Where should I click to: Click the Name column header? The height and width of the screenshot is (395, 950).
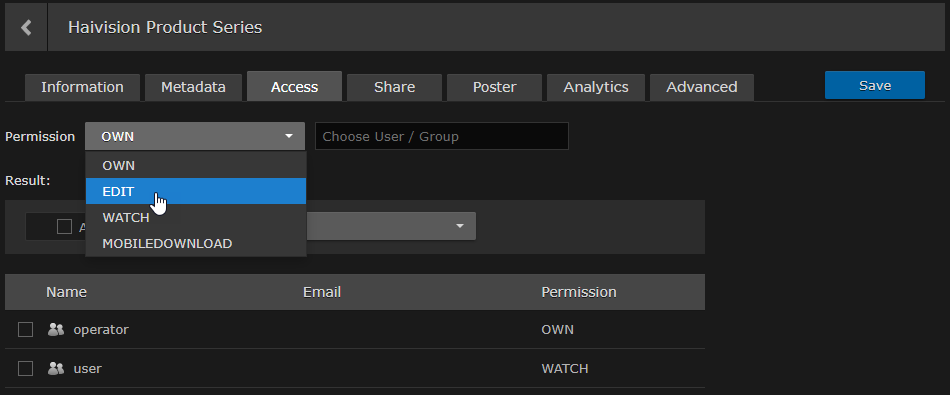pos(67,292)
